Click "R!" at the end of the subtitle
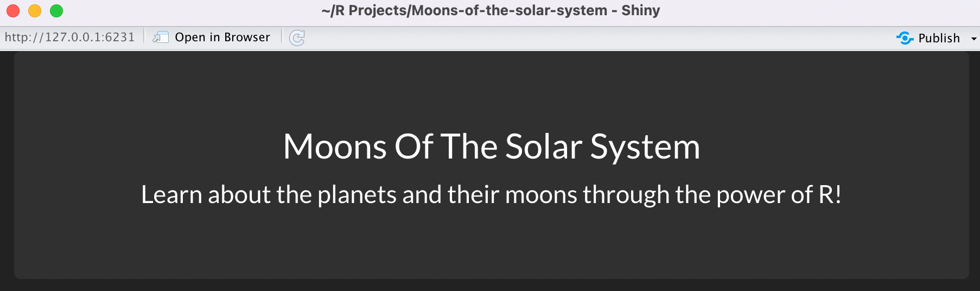The image size is (980, 291). coord(830,194)
